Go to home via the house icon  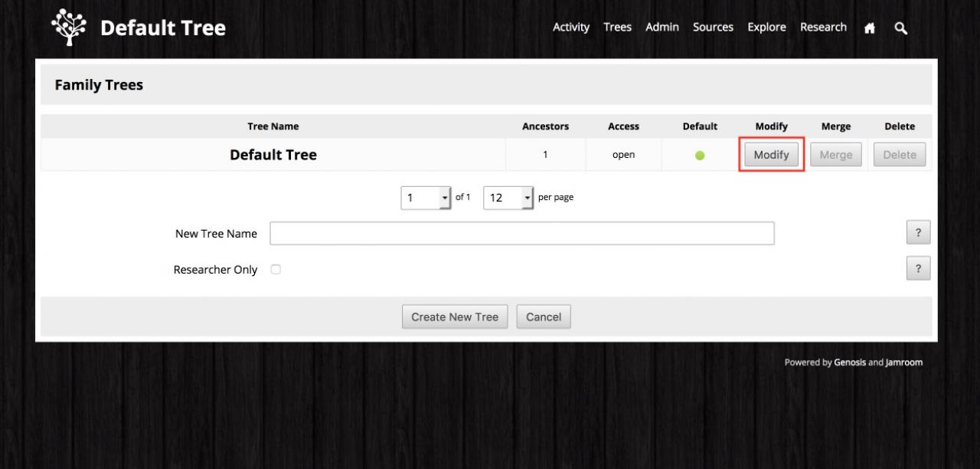(x=869, y=28)
